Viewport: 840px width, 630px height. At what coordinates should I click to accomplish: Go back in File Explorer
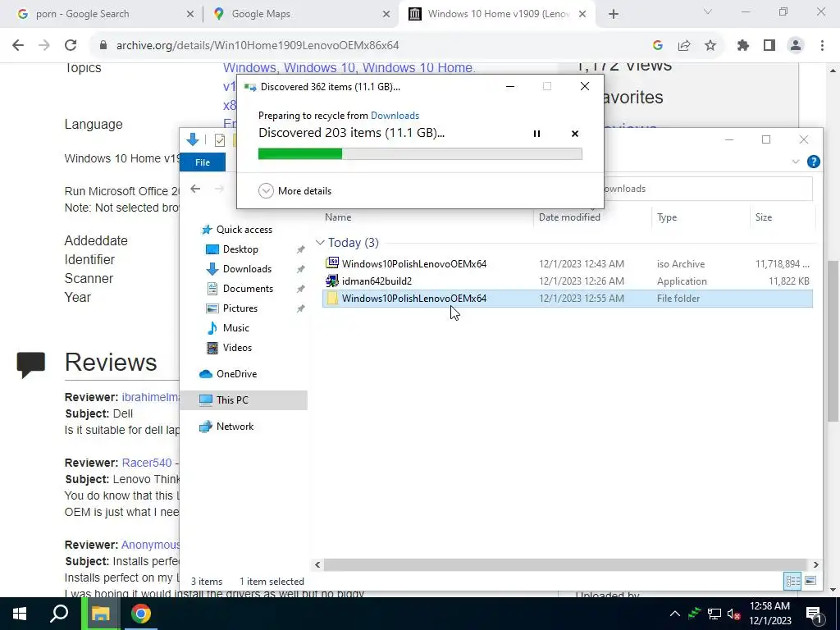click(195, 189)
